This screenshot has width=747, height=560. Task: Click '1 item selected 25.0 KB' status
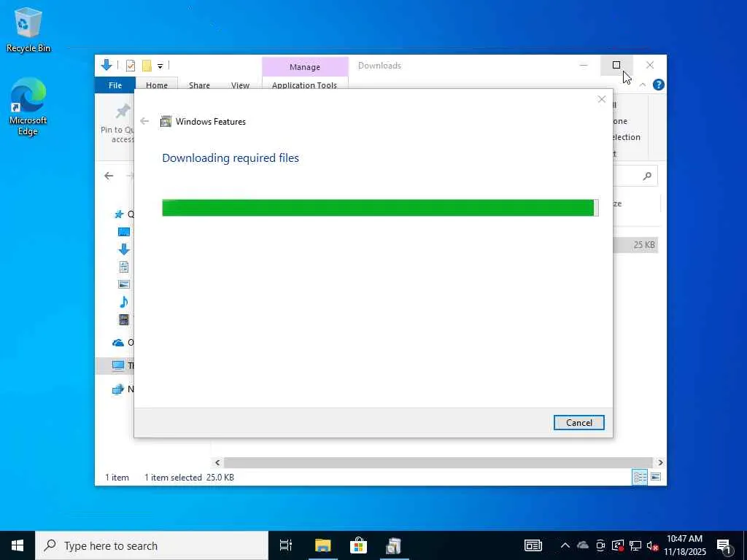click(189, 477)
